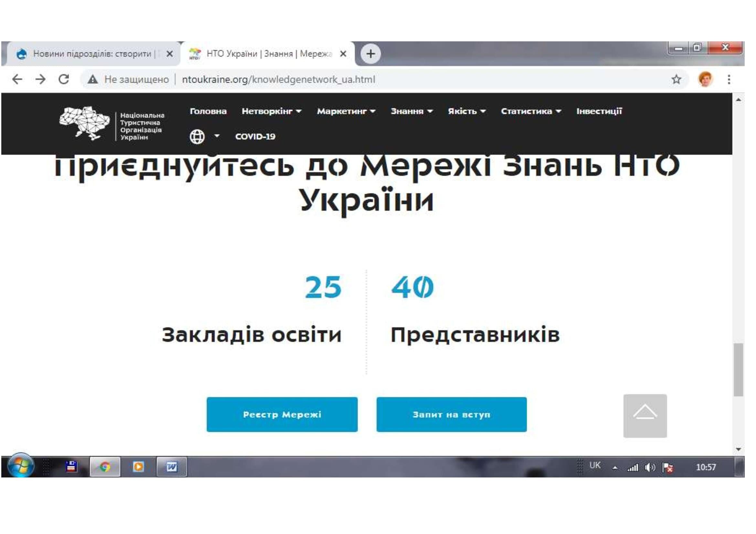Click the globe language icon
Image resolution: width=756 pixels, height=534 pixels.
click(197, 137)
